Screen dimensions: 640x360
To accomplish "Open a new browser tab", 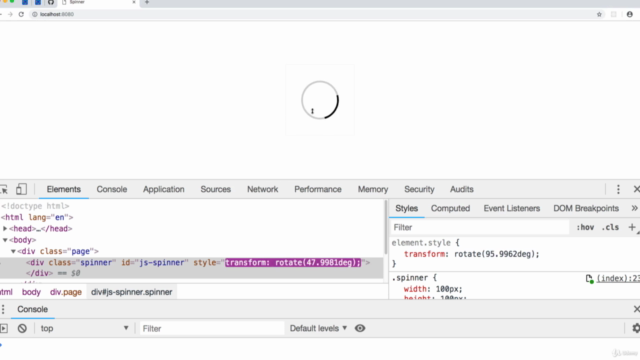I will point(147,2).
